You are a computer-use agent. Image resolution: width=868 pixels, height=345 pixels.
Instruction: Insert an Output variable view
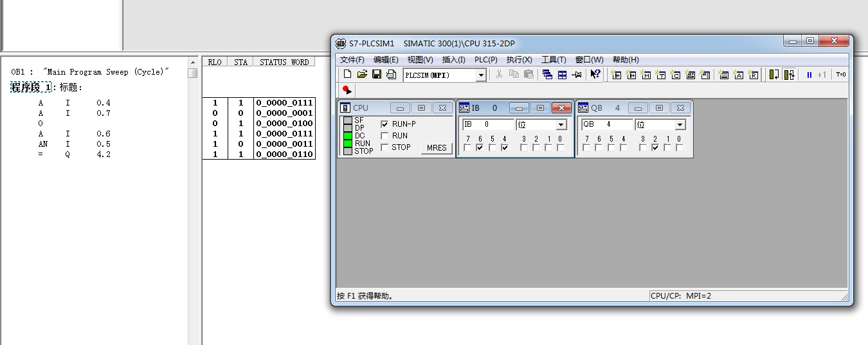click(631, 75)
